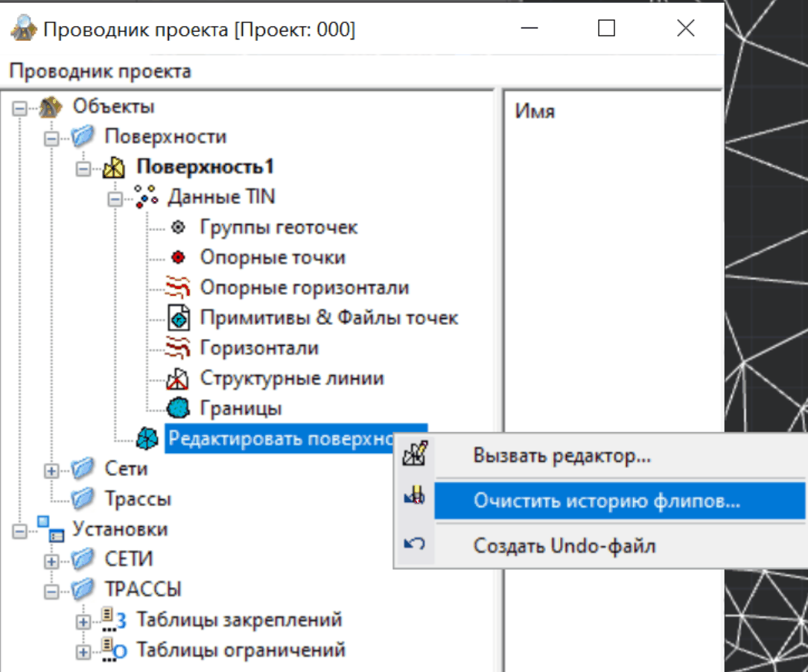The height and width of the screenshot is (672, 808).
Task: Click the Примитивы & Файлы точек icon
Action: (178, 318)
